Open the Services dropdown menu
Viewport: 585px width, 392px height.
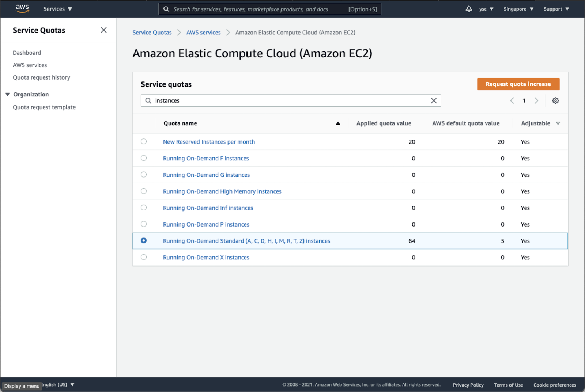(57, 9)
